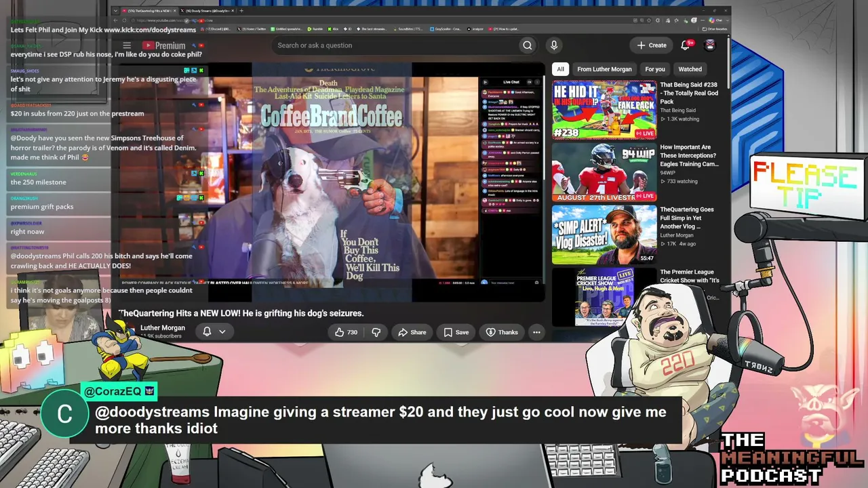868x488 pixels.
Task: Open the Home / Twitter bookmark
Action: 253,29
